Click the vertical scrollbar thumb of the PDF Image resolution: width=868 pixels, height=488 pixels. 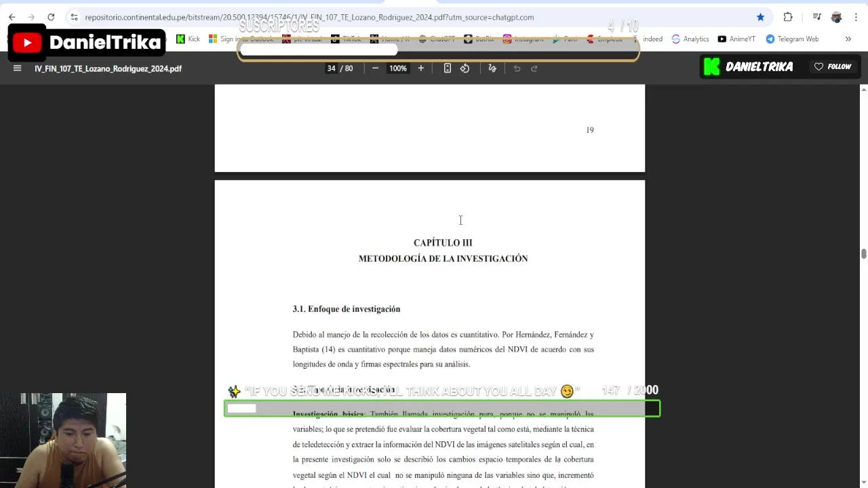pyautogui.click(x=863, y=253)
